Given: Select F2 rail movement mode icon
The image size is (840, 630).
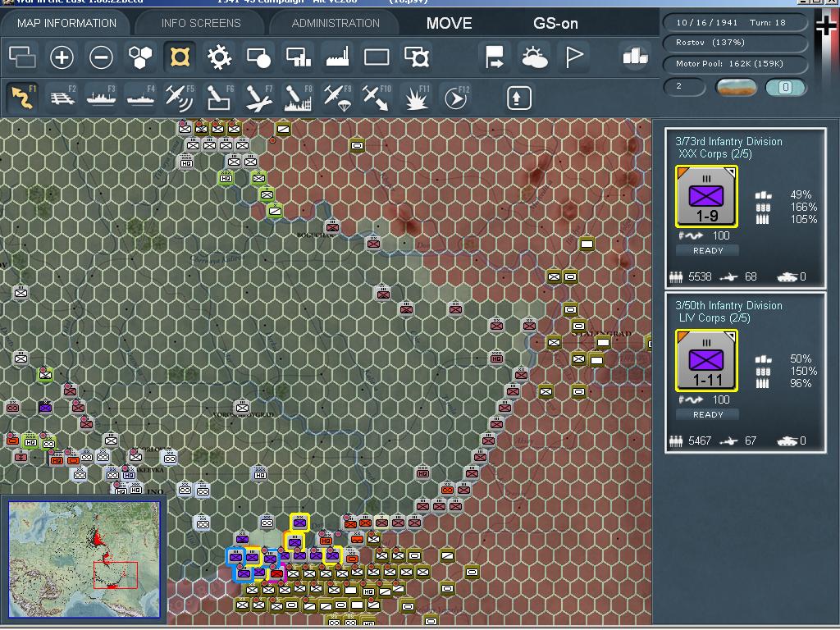Looking at the screenshot, I should pos(62,98).
